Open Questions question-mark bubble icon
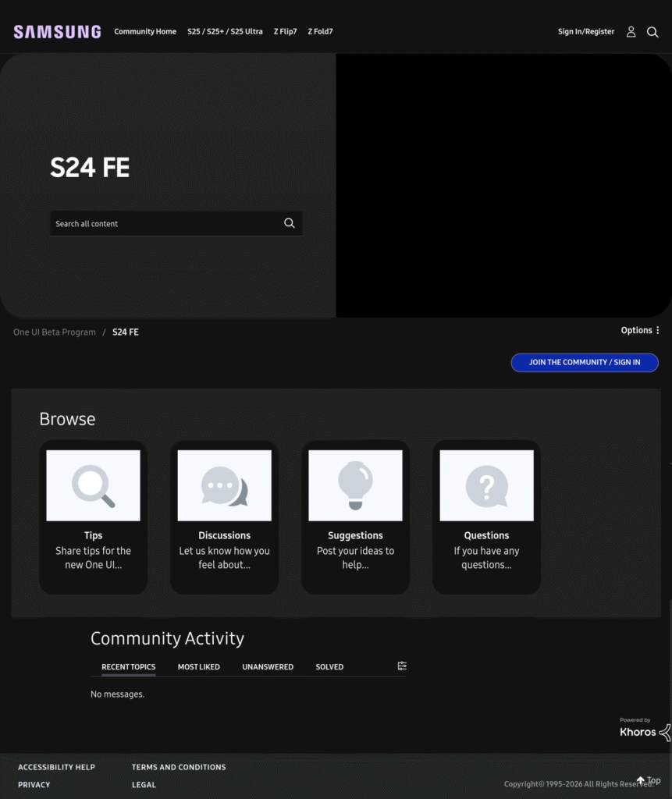The height and width of the screenshot is (799, 672). [486, 485]
